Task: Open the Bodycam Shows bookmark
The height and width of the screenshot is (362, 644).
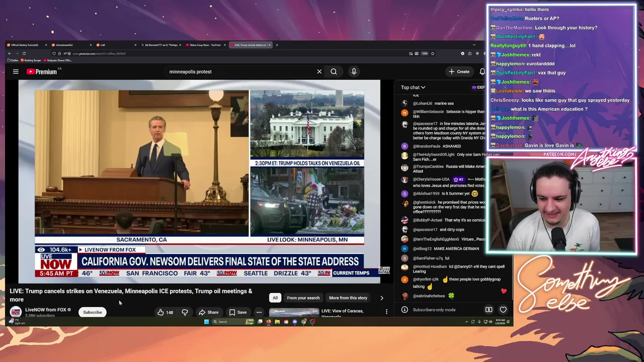Action: coord(58,60)
